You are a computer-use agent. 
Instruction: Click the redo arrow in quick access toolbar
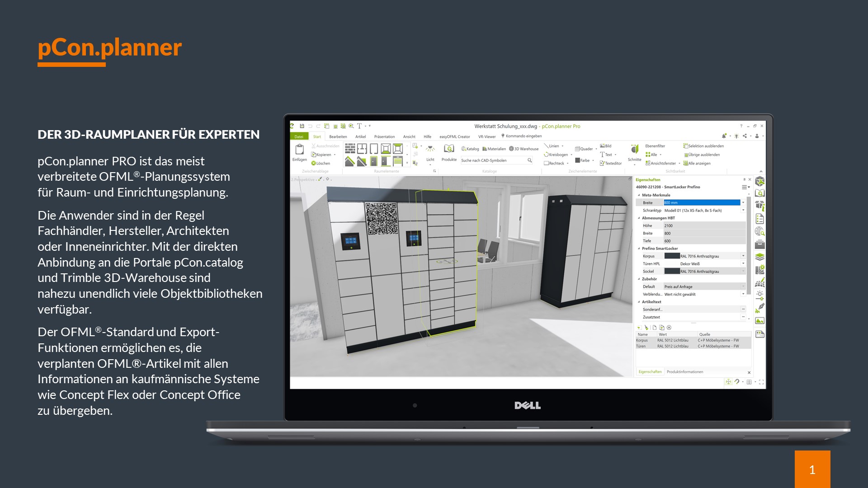pos(318,126)
